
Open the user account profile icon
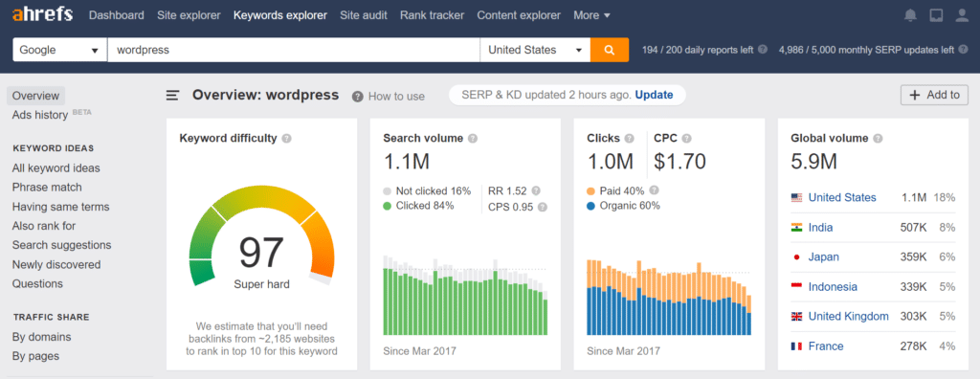(962, 15)
